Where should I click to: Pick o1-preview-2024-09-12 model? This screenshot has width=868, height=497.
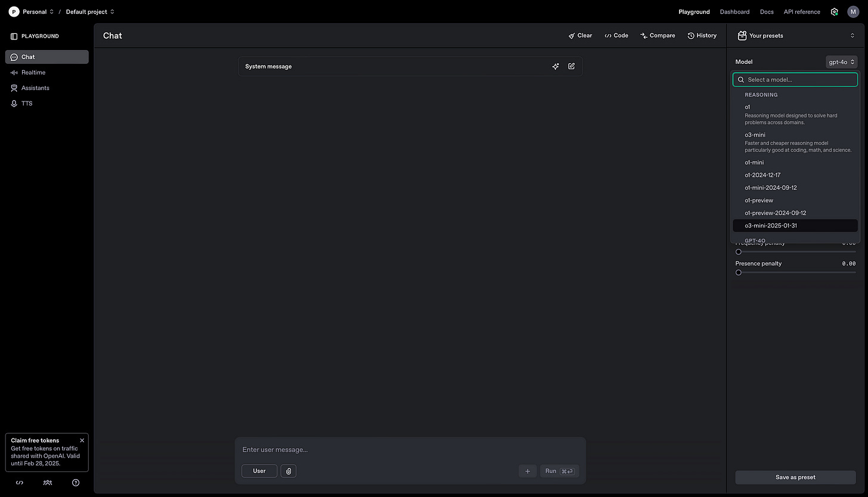795,213
